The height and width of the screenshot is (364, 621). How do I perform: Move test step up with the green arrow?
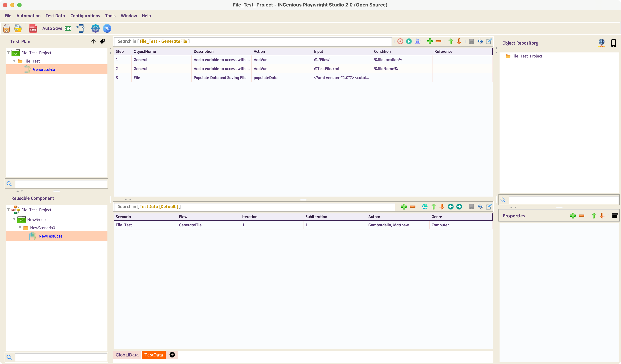click(450, 41)
